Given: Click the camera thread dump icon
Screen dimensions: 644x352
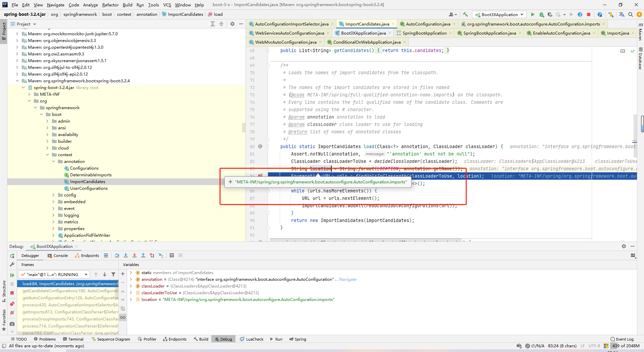Looking at the screenshot, I should (x=12, y=324).
